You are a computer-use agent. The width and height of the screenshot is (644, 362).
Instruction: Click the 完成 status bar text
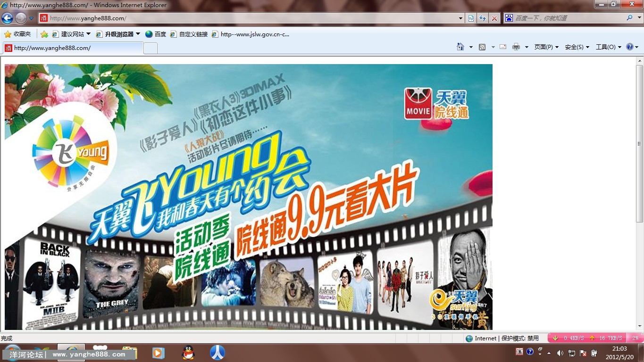tap(7, 338)
